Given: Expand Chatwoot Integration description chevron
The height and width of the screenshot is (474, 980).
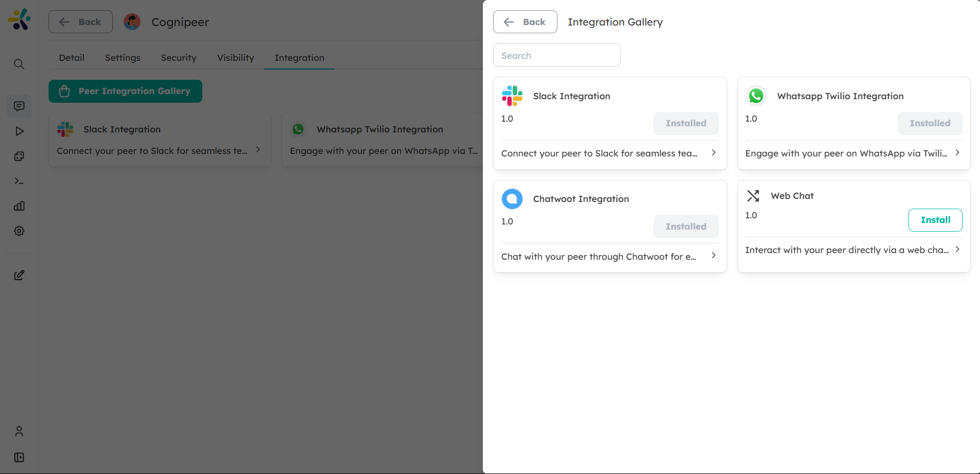Looking at the screenshot, I should (713, 256).
